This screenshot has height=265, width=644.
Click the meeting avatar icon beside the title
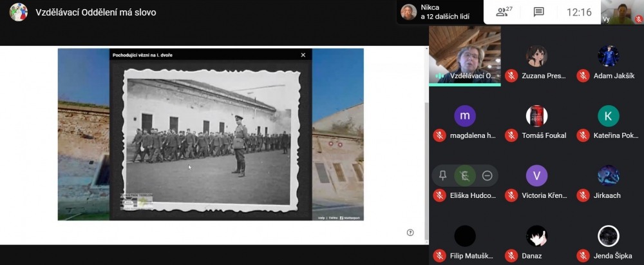[x=19, y=12]
